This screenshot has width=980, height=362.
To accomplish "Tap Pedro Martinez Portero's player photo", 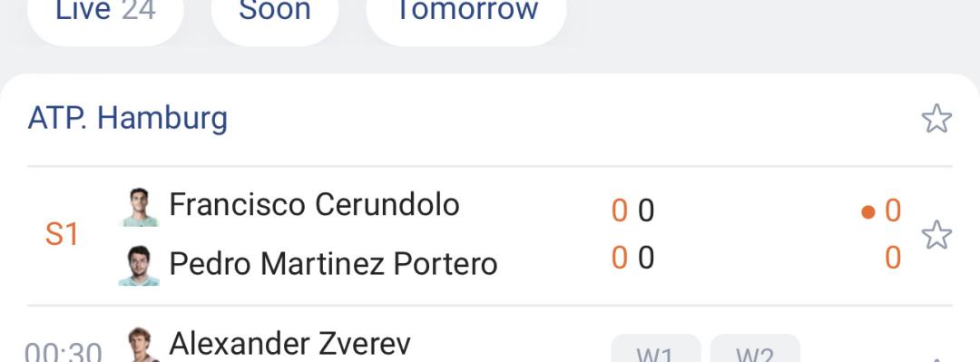I will point(139,266).
